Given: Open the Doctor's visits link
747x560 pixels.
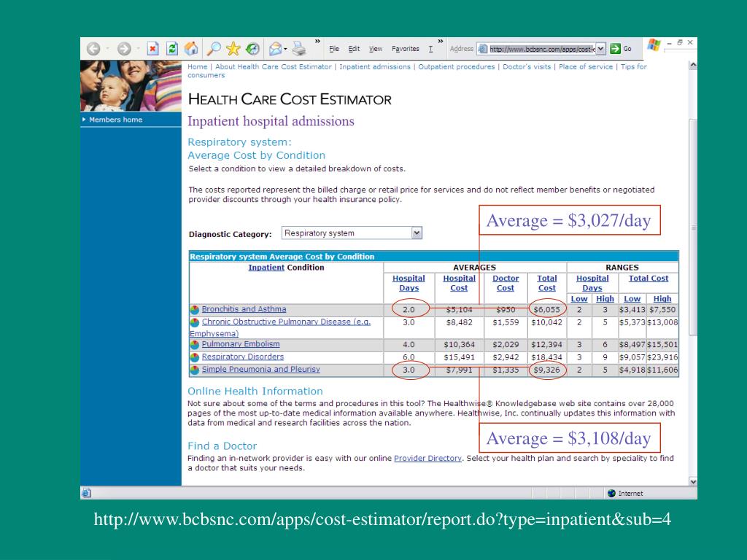Looking at the screenshot, I should pyautogui.click(x=527, y=66).
